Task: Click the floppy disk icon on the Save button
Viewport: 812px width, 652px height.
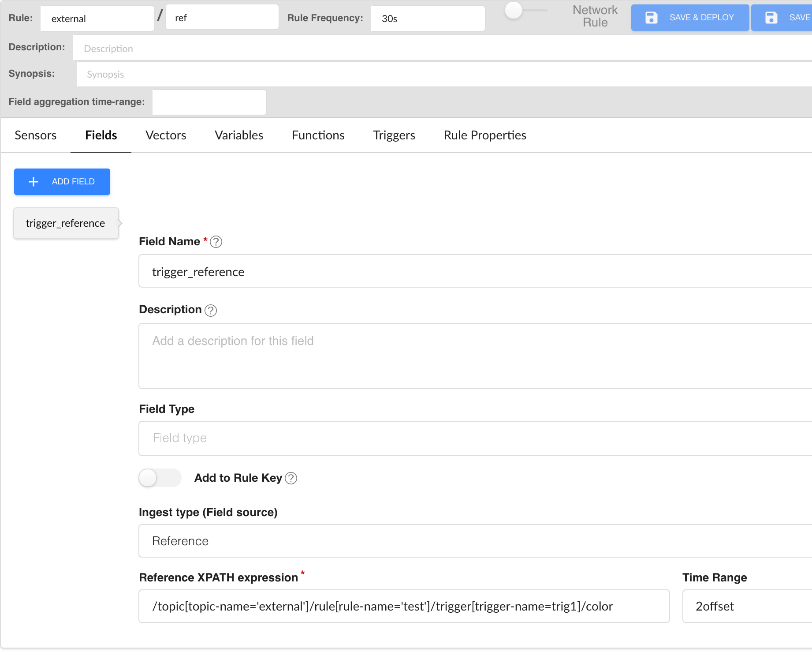Action: pos(771,18)
